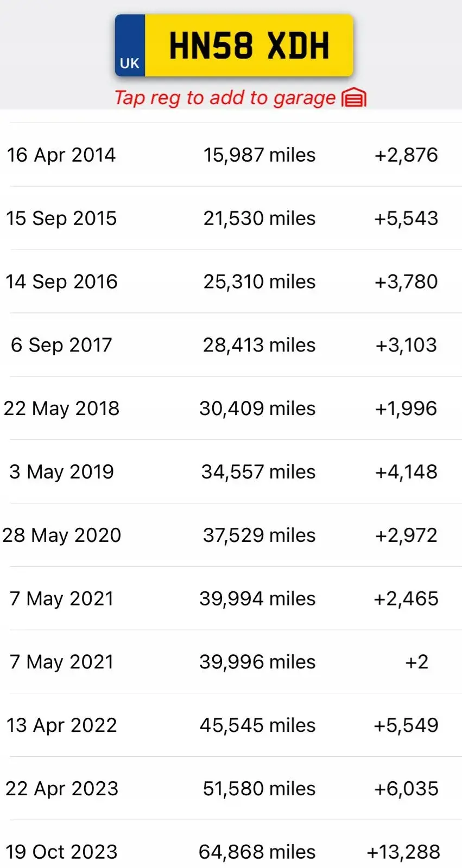Tap the 51,580 miles reading

point(259,789)
